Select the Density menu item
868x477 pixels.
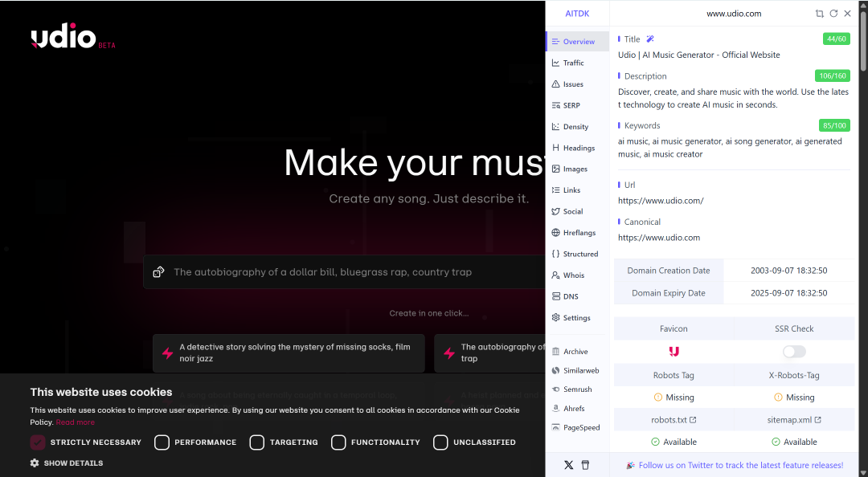577,127
